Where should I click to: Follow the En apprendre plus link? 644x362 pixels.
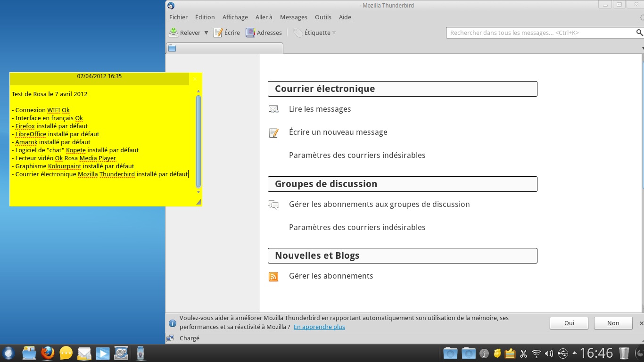coord(319,327)
